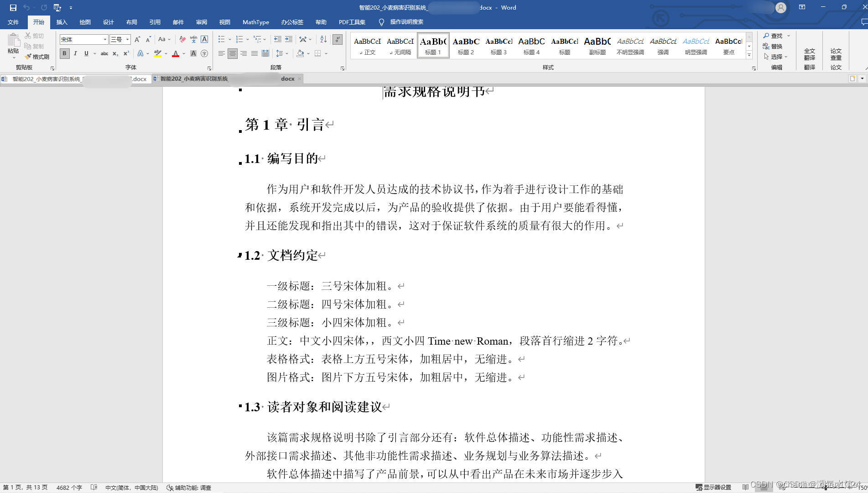This screenshot has height=493, width=868.
Task: Open the 文件 File menu
Action: click(x=13, y=22)
